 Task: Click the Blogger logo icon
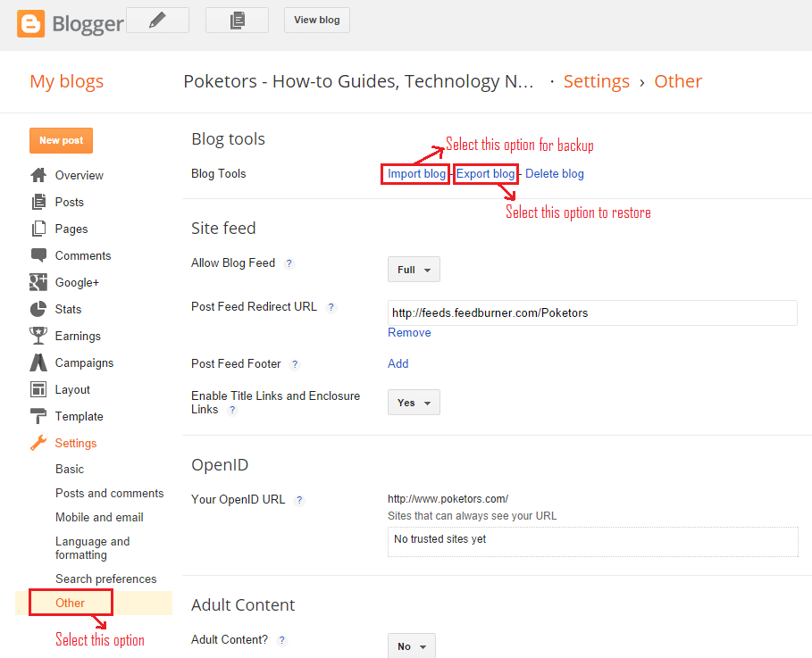pos(30,23)
